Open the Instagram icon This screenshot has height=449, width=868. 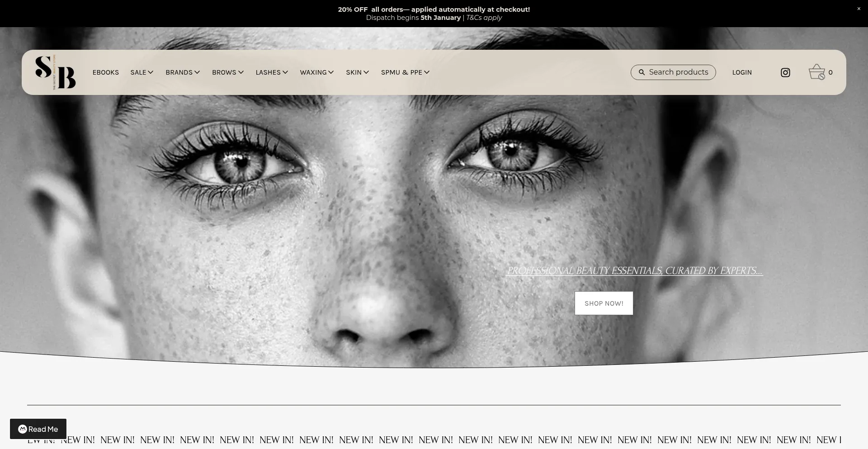(x=785, y=72)
